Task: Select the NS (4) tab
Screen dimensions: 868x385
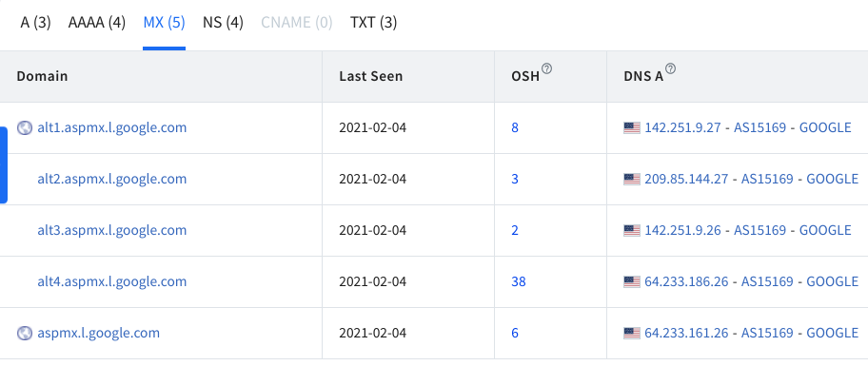Action: tap(223, 23)
